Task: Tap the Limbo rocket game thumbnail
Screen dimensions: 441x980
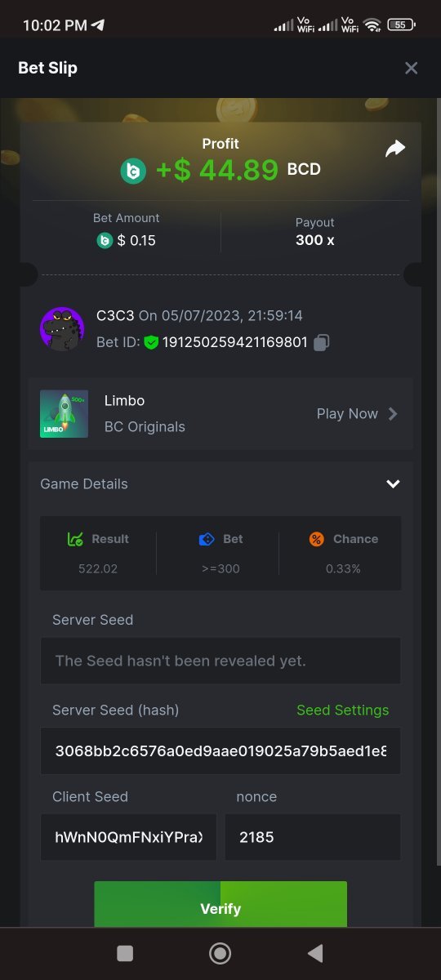Action: 64,414
